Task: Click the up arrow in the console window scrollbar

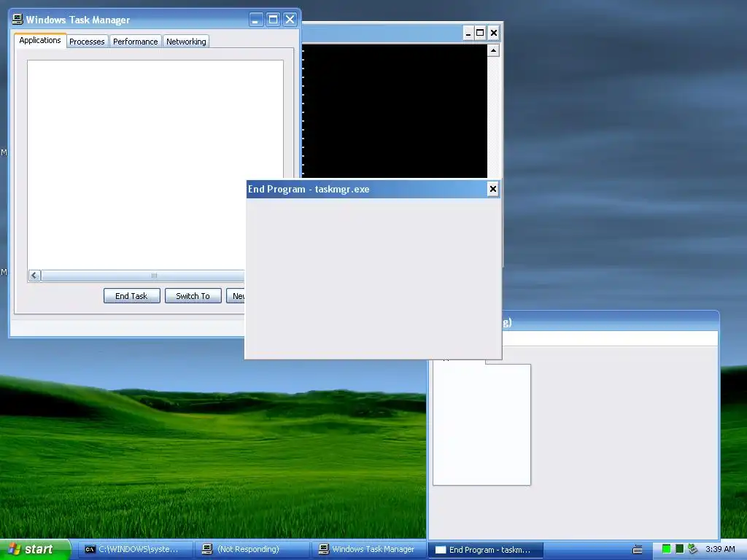Action: (x=494, y=50)
